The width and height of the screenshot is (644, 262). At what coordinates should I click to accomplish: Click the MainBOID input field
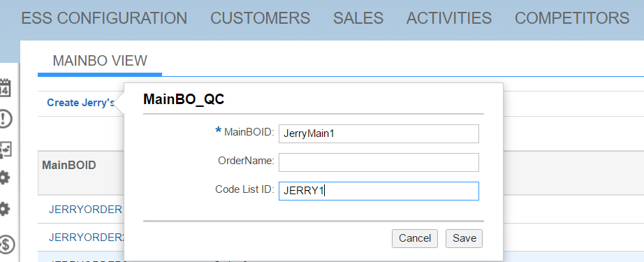pyautogui.click(x=379, y=134)
